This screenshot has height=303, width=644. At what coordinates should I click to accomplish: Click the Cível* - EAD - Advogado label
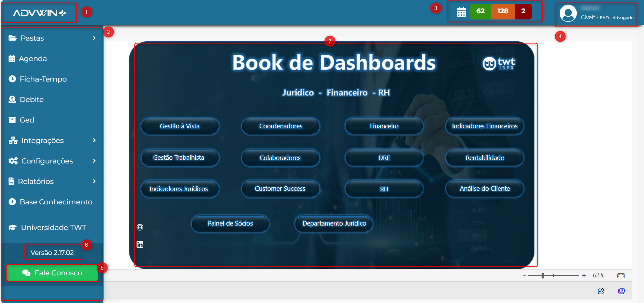tap(607, 17)
